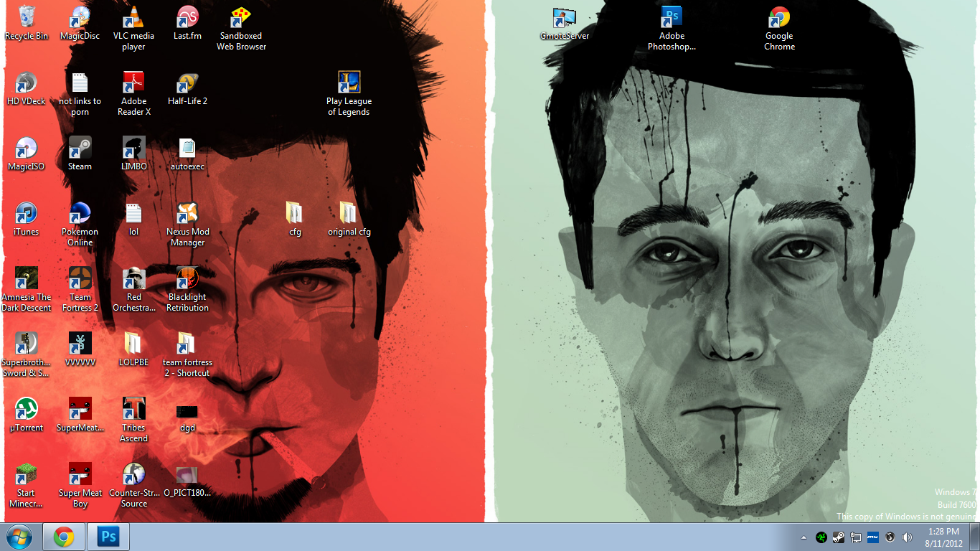This screenshot has width=980, height=551.
Task: Click the Steam desktop shortcut
Action: [80, 149]
